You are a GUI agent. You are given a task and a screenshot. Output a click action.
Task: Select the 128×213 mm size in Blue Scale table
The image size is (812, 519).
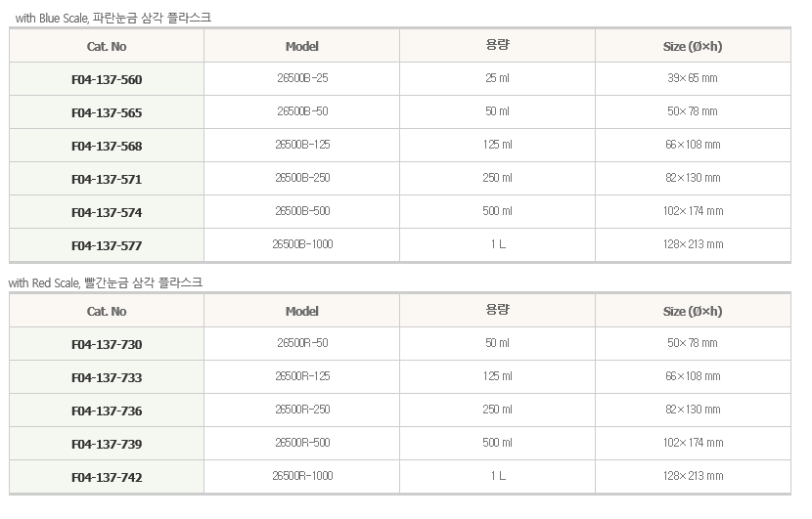pyautogui.click(x=693, y=244)
